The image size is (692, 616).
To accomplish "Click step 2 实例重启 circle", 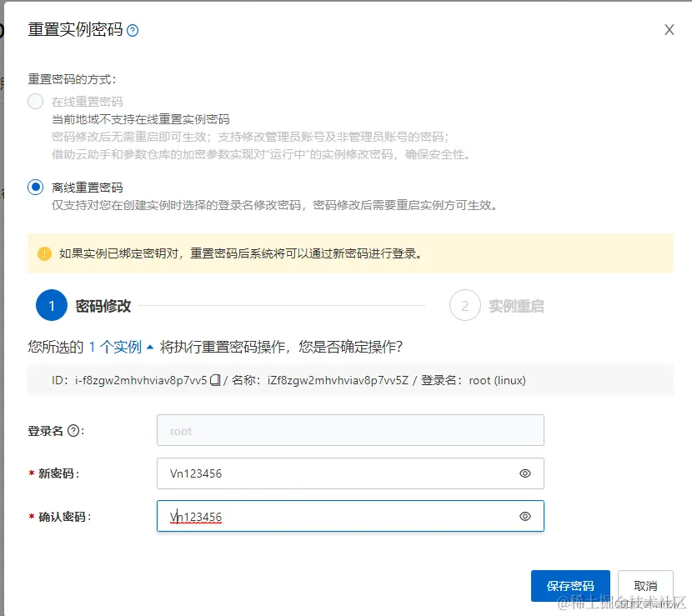I will tap(464, 305).
